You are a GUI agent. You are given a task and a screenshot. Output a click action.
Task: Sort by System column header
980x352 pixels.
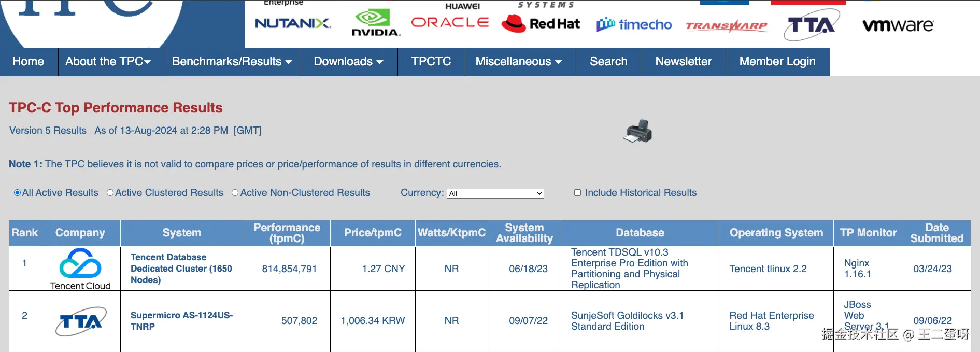(x=182, y=233)
